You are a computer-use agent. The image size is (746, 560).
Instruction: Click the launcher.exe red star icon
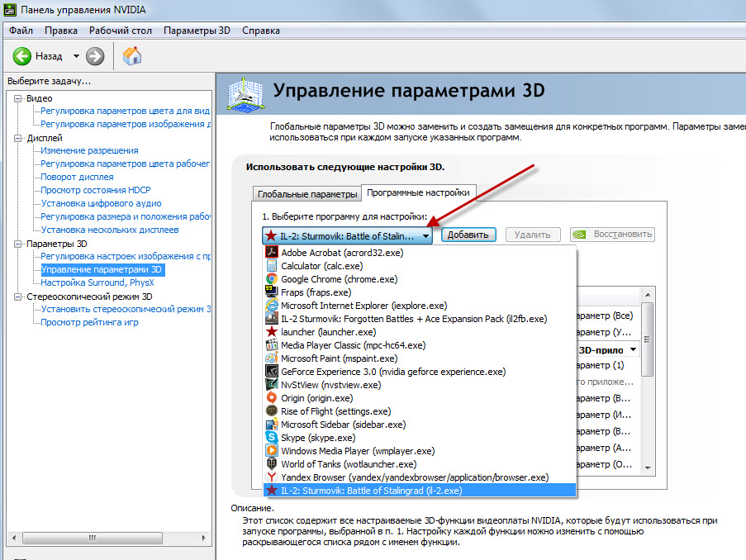point(272,332)
